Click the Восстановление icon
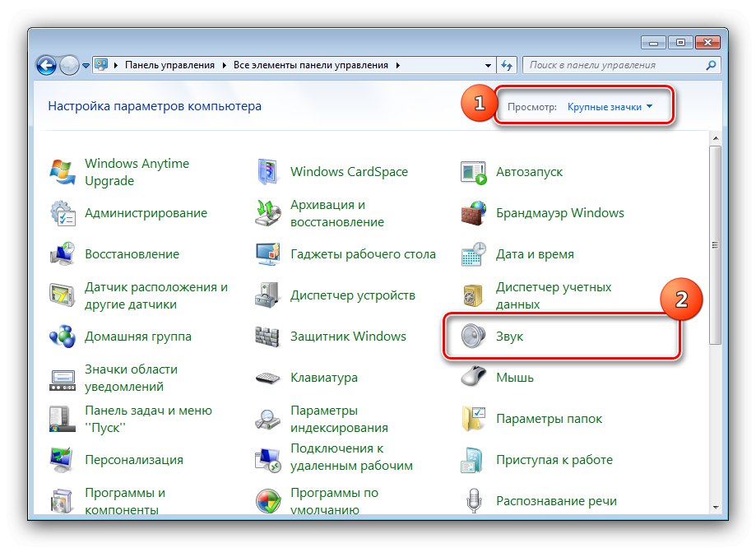The width and height of the screenshot is (756, 548). point(63,254)
